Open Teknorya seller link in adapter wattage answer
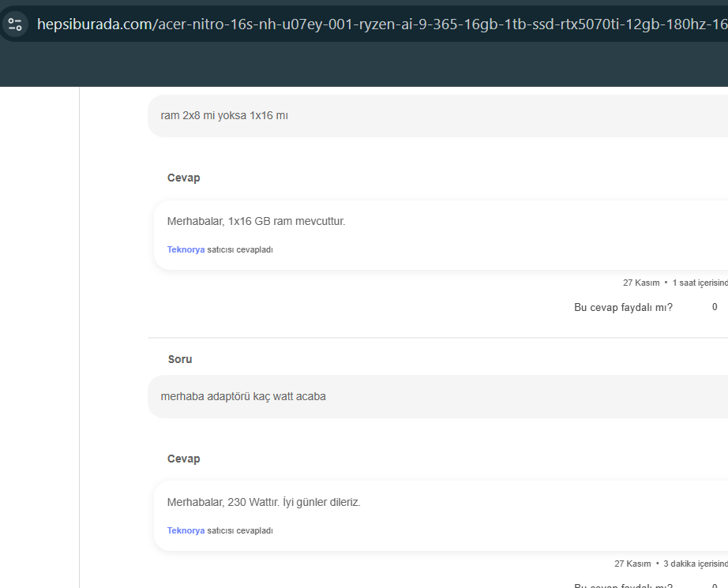The width and height of the screenshot is (728, 588). (x=186, y=530)
